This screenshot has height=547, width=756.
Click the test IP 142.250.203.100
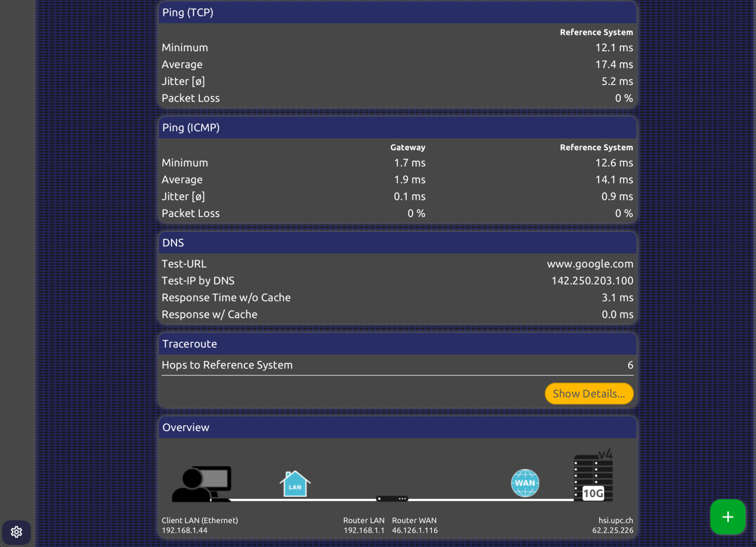coord(592,281)
